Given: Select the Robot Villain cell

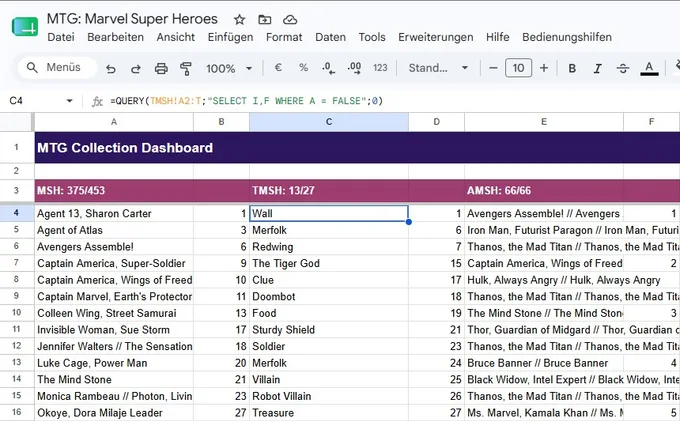Looking at the screenshot, I should point(329,396).
